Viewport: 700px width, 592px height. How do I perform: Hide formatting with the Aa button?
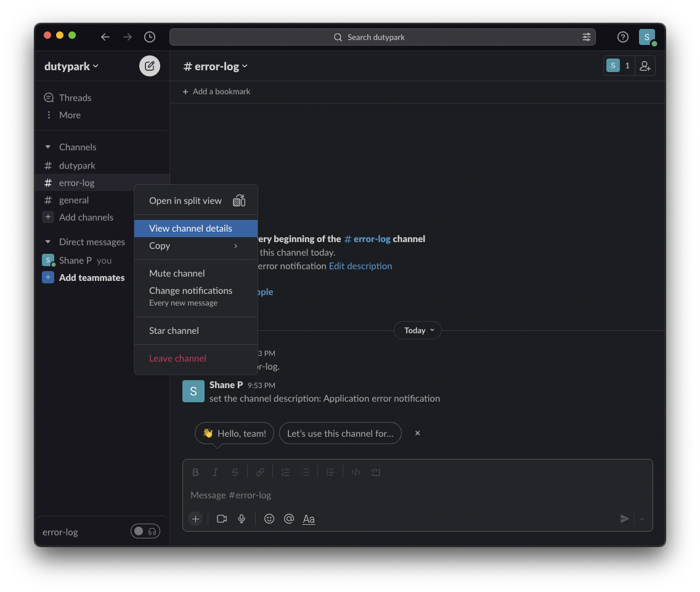(309, 519)
